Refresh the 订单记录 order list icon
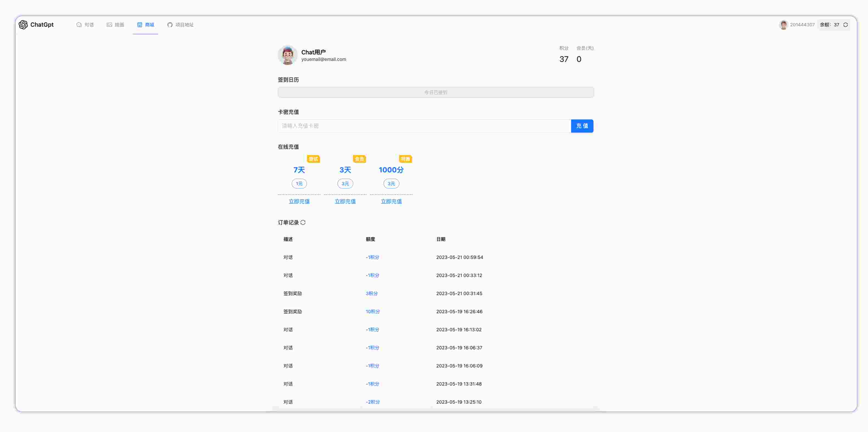This screenshot has height=432, width=868. [x=303, y=223]
